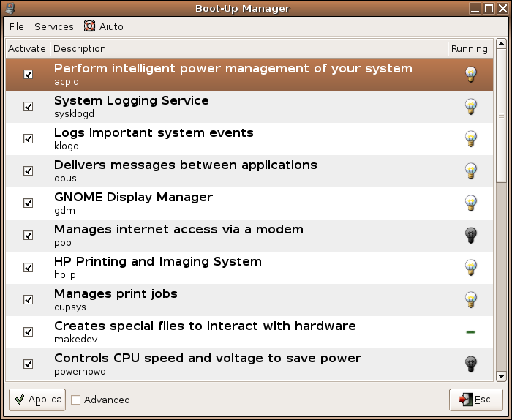
Task: Close the Boot-Up Manager window
Action: [x=503, y=9]
